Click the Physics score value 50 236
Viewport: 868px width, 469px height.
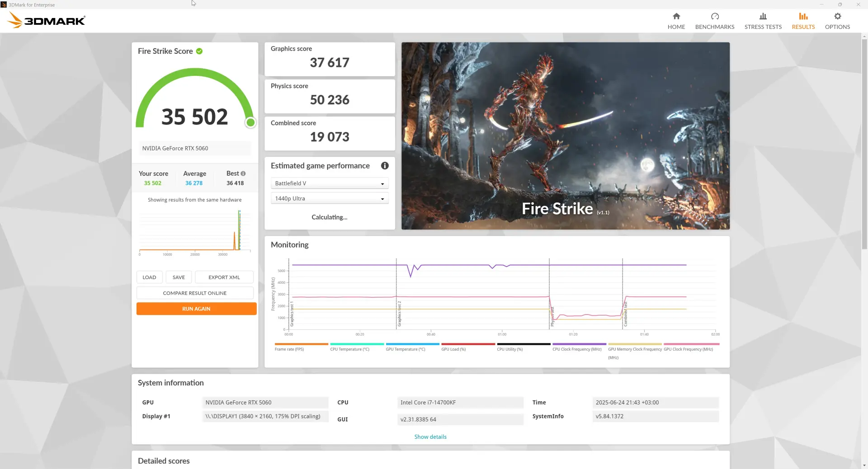point(330,100)
